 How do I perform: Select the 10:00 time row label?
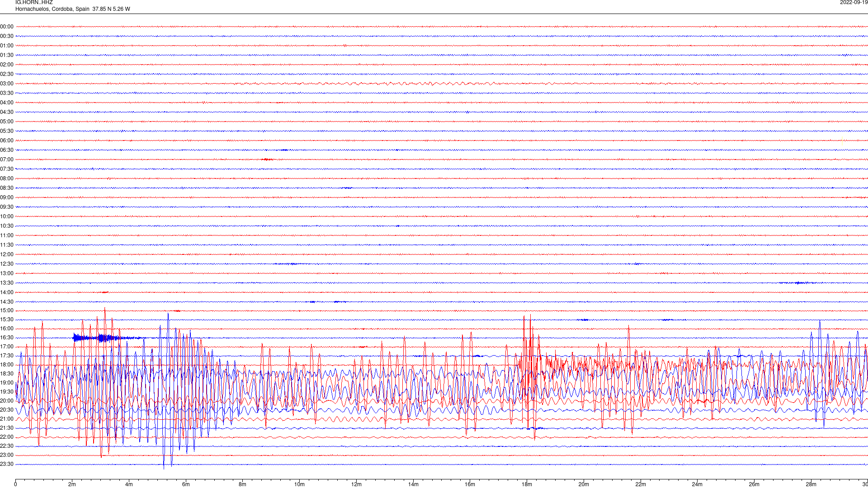click(x=7, y=216)
